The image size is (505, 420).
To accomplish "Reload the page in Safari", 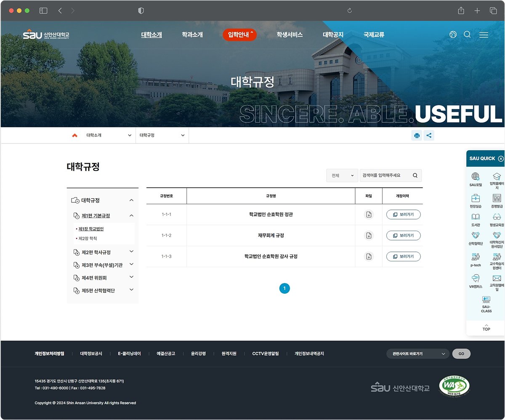I will (x=349, y=11).
